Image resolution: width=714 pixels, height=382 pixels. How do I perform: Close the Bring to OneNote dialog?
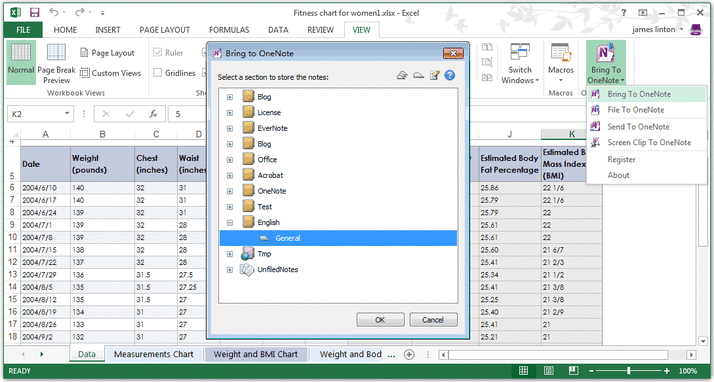[453, 53]
